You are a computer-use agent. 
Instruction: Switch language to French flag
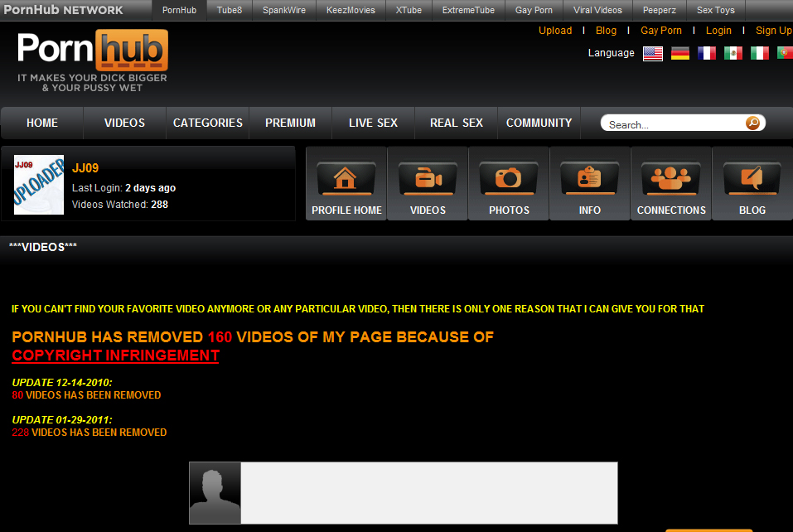click(707, 53)
